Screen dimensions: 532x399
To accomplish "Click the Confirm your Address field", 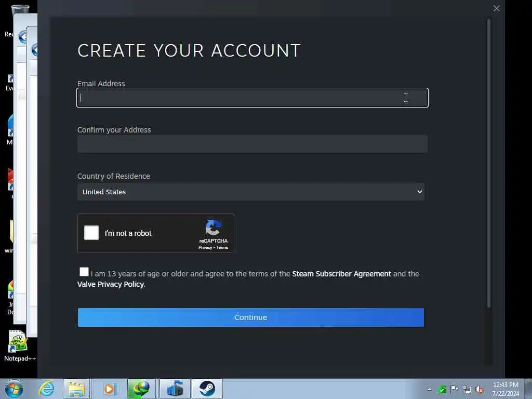I will pyautogui.click(x=252, y=144).
